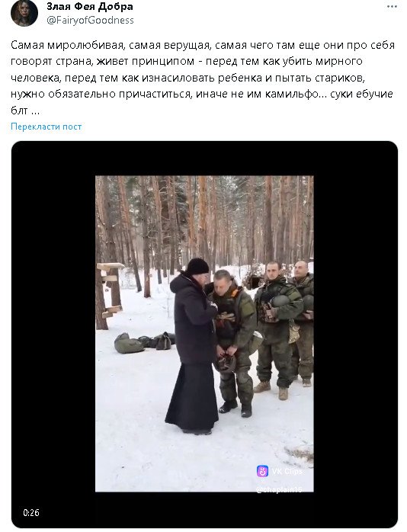Click the figure in the black robe
This screenshot has width=407, height=532.
192,347
